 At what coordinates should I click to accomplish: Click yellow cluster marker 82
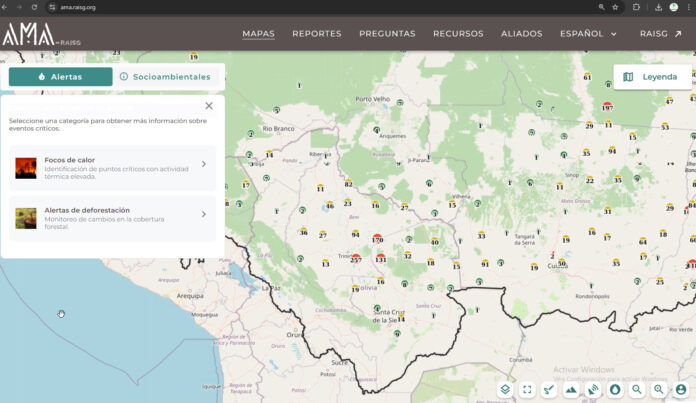click(348, 183)
